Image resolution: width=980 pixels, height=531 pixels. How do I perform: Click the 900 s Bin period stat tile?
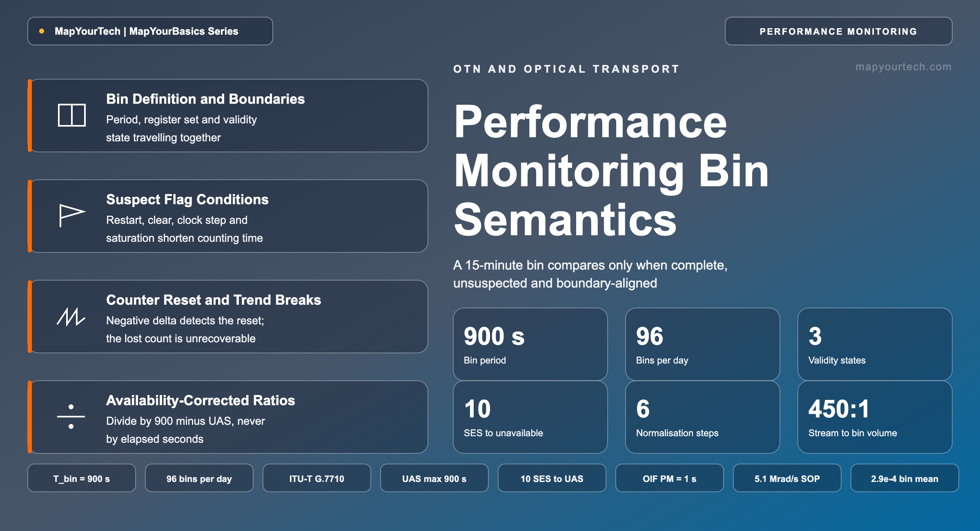[530, 344]
